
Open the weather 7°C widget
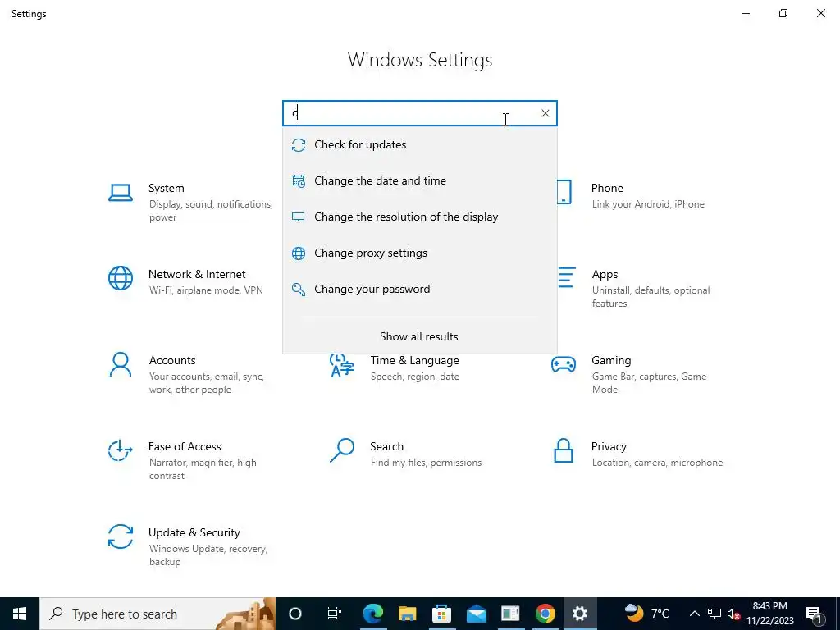click(647, 614)
